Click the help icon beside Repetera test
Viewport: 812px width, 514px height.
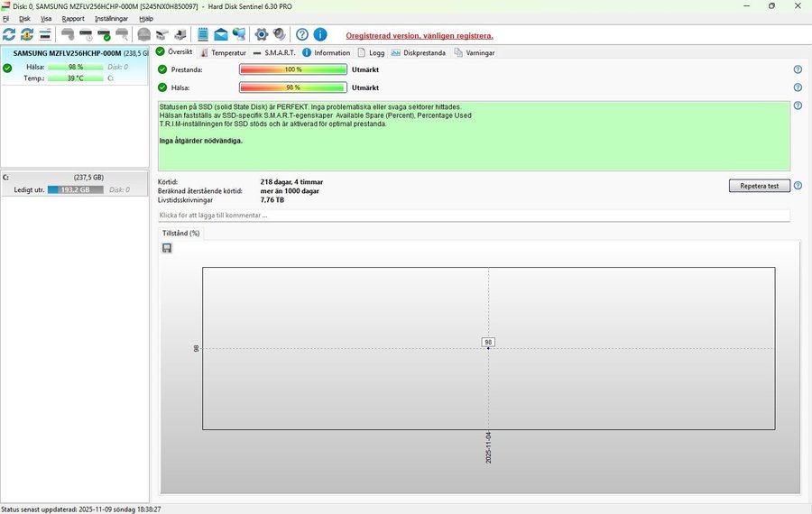[x=798, y=186]
